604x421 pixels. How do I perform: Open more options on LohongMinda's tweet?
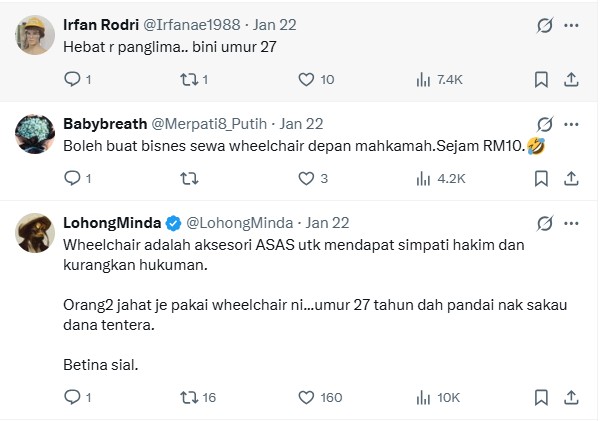click(x=571, y=222)
